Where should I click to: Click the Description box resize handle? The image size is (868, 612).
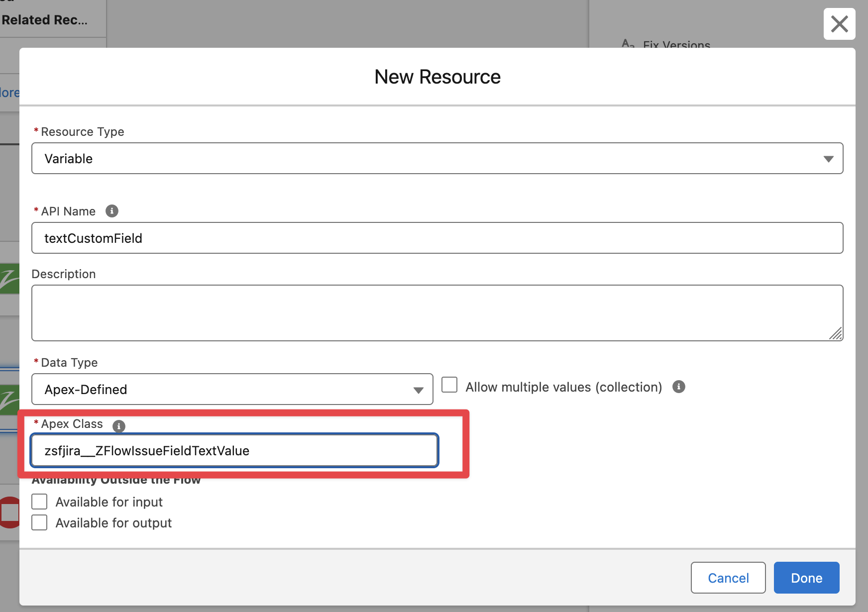[x=836, y=334]
